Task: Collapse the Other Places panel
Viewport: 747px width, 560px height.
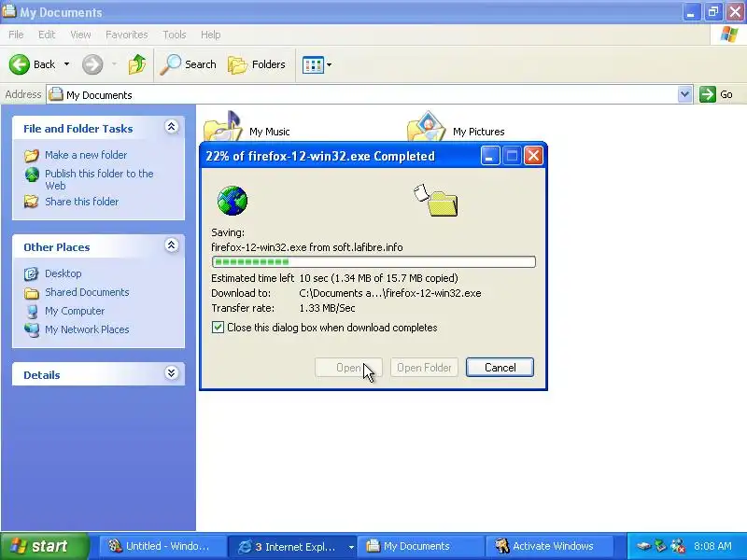Action: point(172,245)
